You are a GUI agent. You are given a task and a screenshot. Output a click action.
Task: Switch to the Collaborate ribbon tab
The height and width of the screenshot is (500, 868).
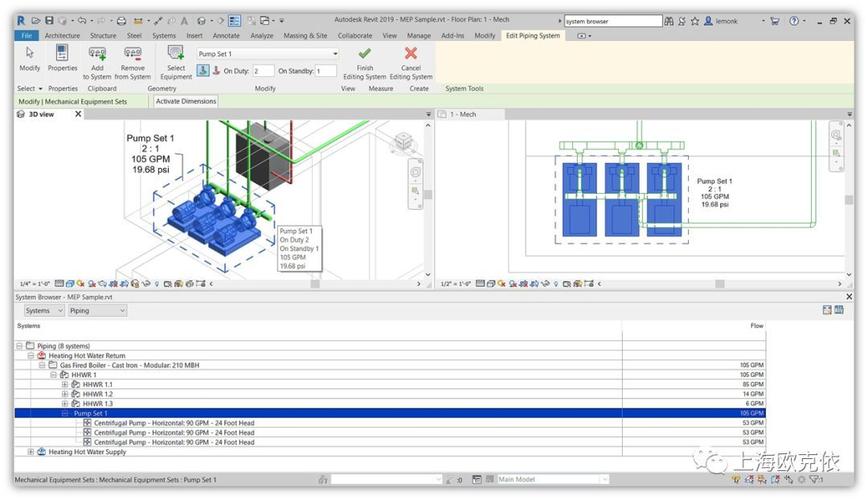pos(355,35)
